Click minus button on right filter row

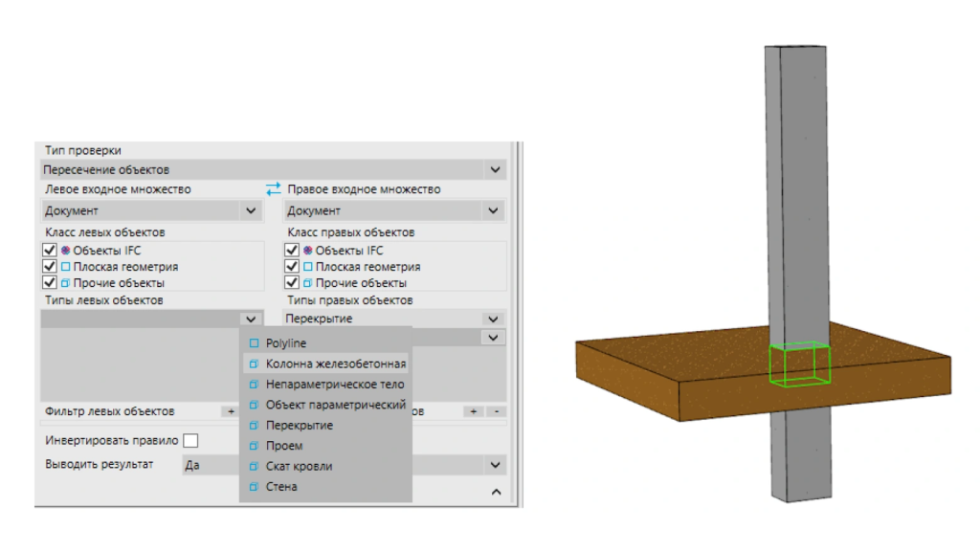[496, 410]
